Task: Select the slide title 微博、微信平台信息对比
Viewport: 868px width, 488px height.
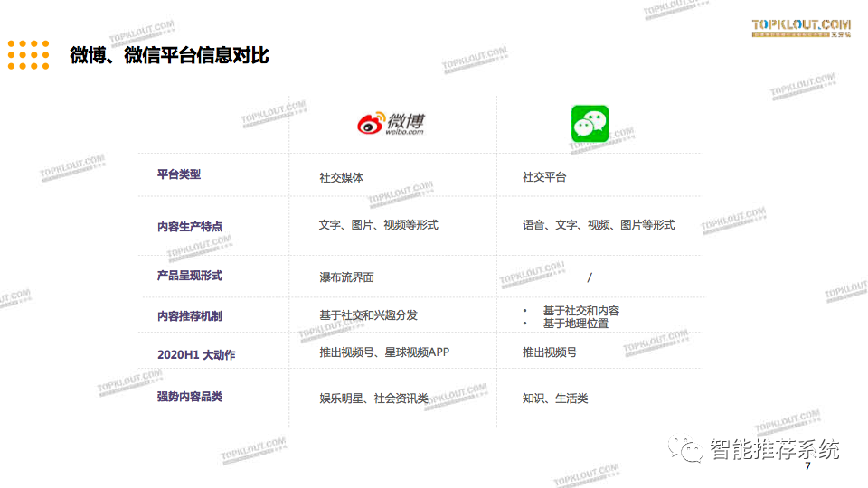Action: tap(169, 55)
